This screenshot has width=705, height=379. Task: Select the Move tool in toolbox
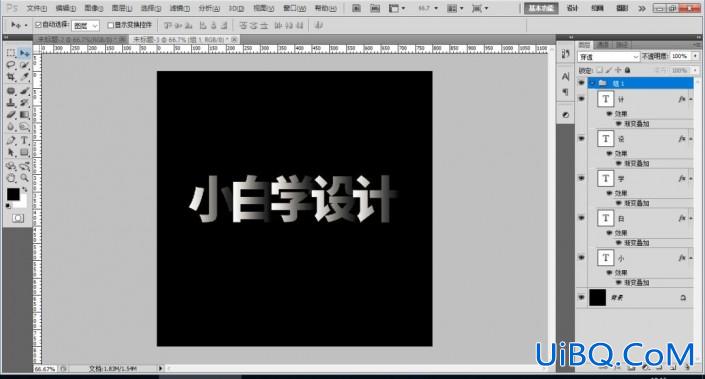click(24, 53)
